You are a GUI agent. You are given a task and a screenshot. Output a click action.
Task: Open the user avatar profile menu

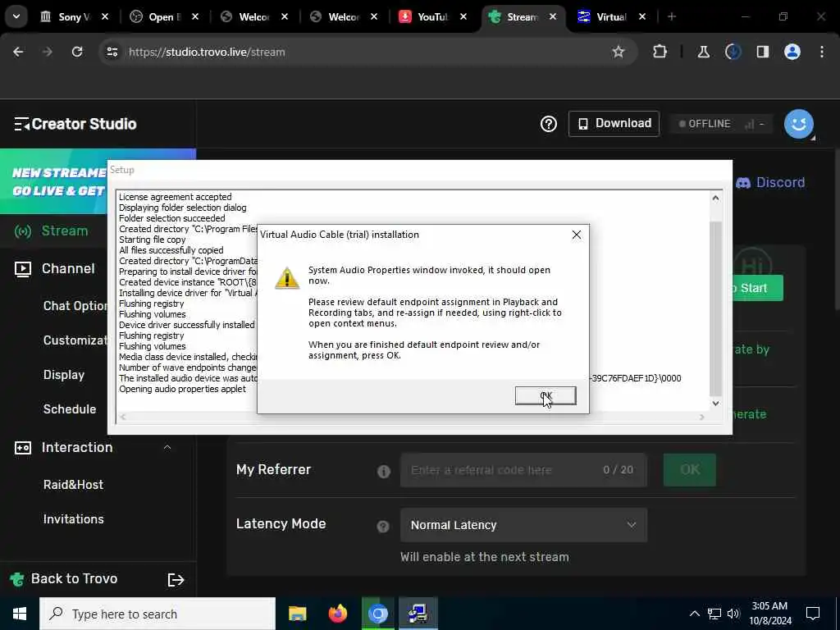click(798, 124)
